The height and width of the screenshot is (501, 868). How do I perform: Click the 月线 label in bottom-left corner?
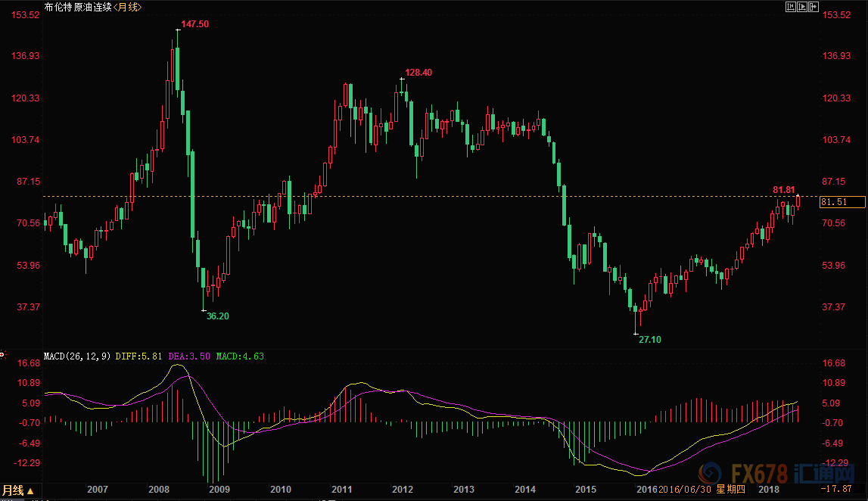point(13,490)
